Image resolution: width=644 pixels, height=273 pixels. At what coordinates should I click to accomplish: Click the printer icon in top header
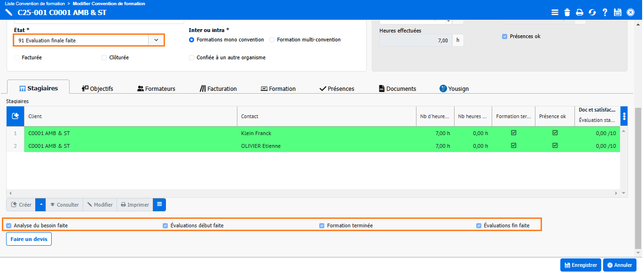tap(580, 12)
